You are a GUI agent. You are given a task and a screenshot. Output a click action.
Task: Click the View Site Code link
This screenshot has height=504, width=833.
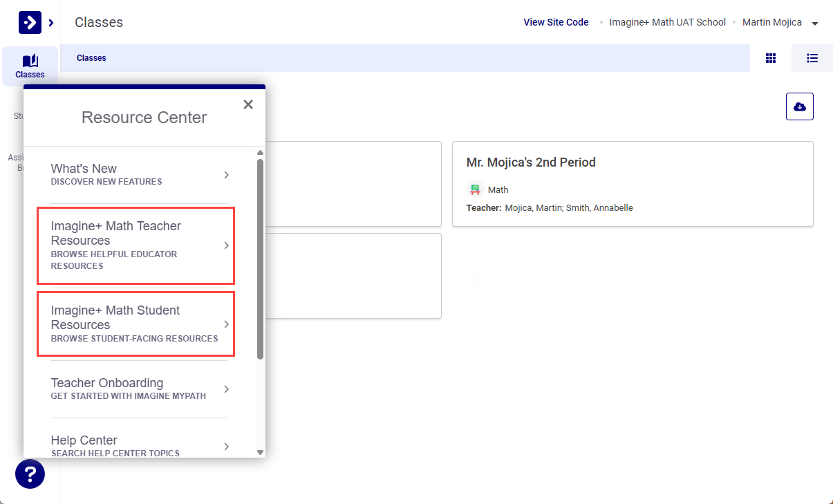click(x=556, y=22)
